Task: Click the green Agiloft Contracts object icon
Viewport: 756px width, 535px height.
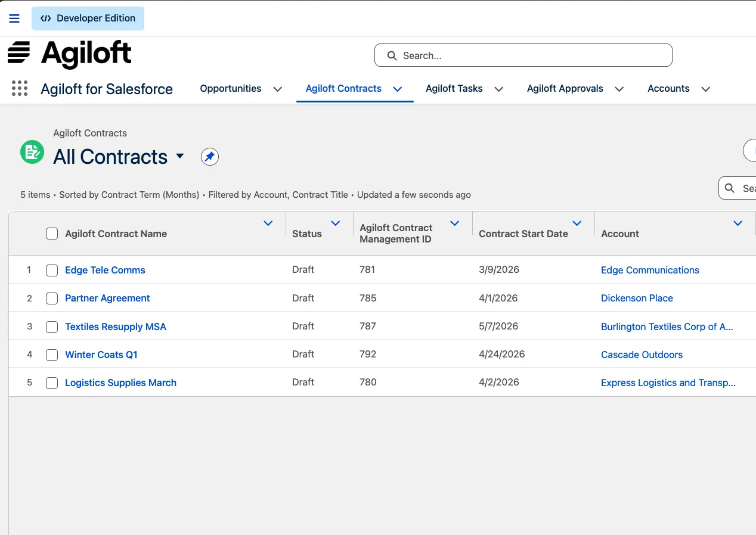Action: (32, 152)
